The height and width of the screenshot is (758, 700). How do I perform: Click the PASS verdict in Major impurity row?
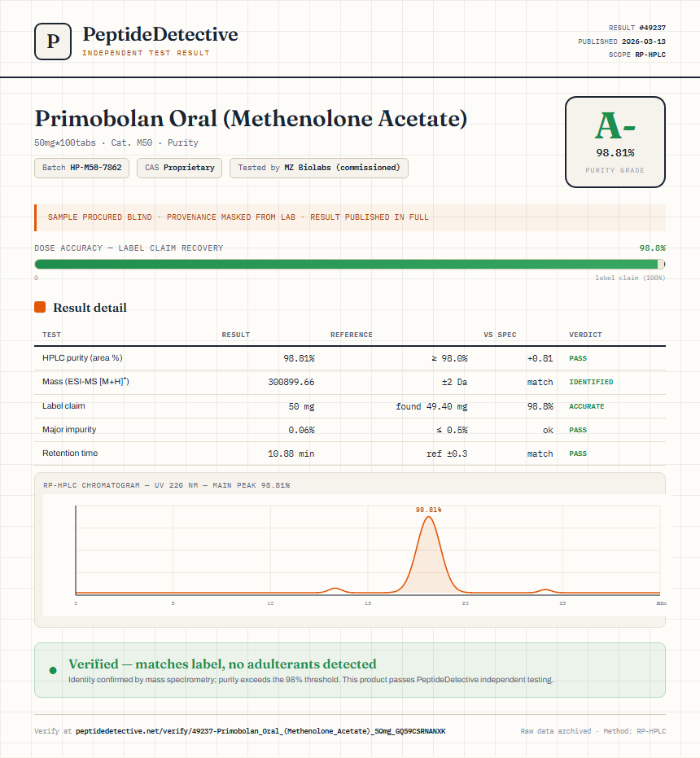tap(578, 430)
